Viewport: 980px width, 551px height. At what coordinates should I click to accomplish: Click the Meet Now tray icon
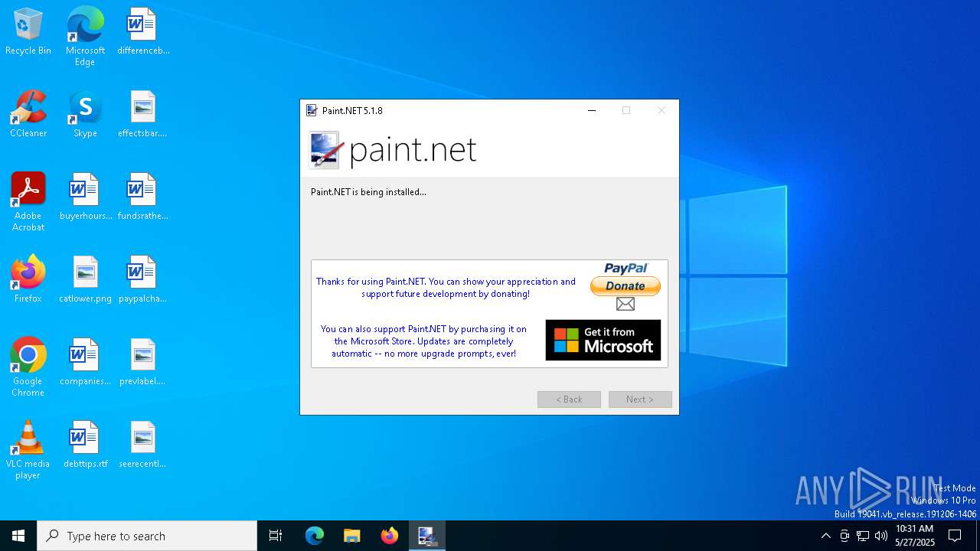[844, 536]
